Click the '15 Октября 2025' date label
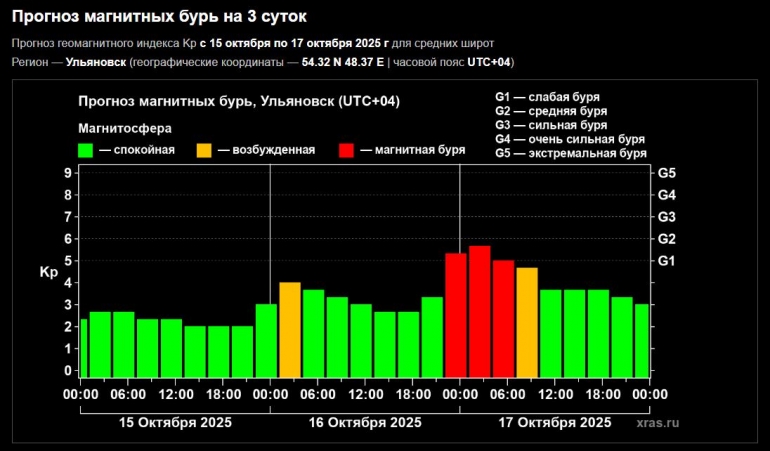The height and width of the screenshot is (451, 770). click(x=175, y=423)
